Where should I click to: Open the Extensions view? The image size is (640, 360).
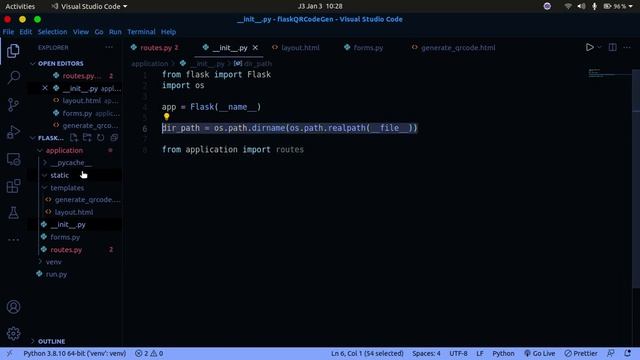(x=13, y=186)
